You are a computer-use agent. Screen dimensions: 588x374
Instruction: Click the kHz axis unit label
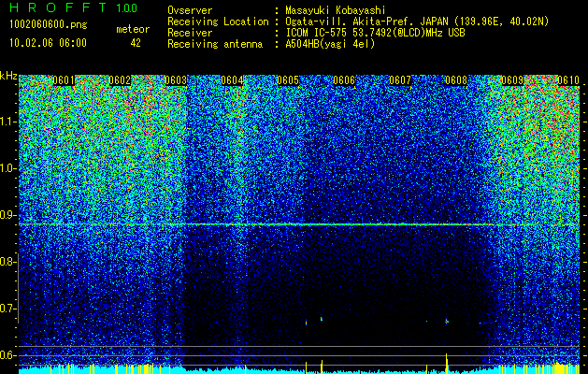tap(8, 76)
